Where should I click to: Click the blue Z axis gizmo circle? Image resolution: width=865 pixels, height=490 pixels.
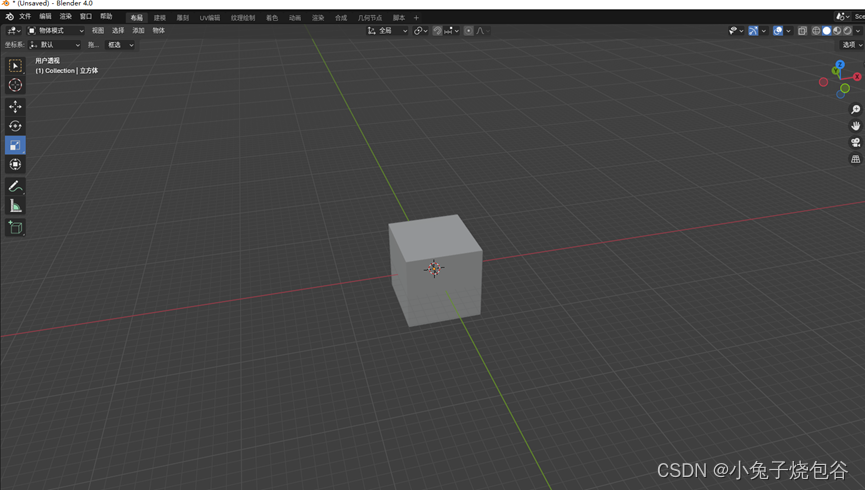tap(840, 65)
